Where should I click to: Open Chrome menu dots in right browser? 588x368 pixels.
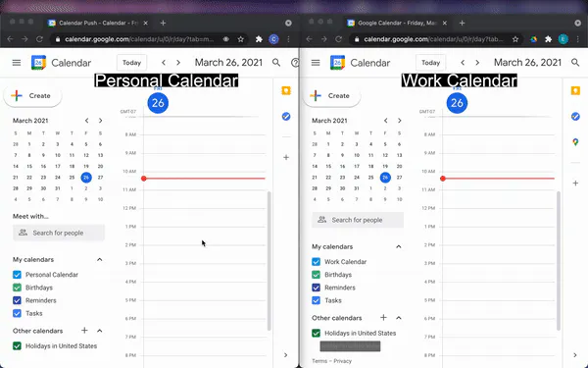[578, 39]
